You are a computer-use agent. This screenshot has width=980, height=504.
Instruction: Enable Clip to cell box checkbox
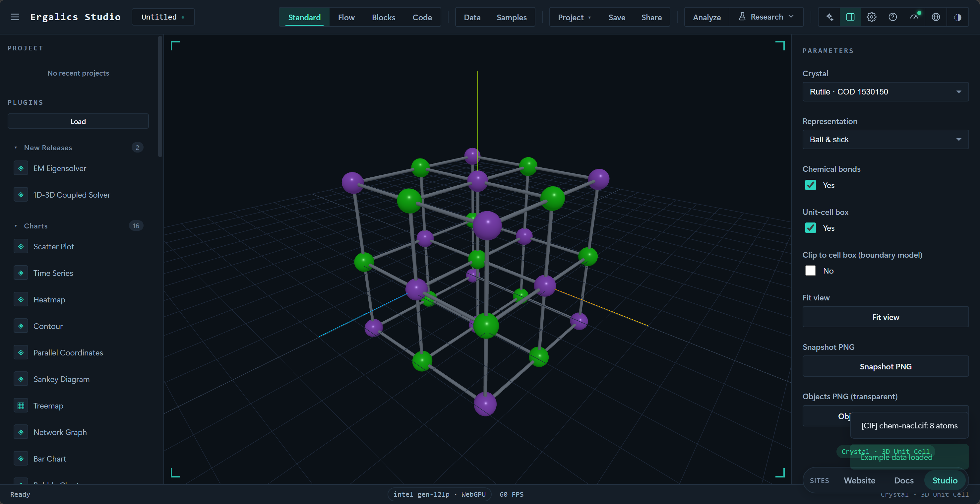tap(811, 271)
